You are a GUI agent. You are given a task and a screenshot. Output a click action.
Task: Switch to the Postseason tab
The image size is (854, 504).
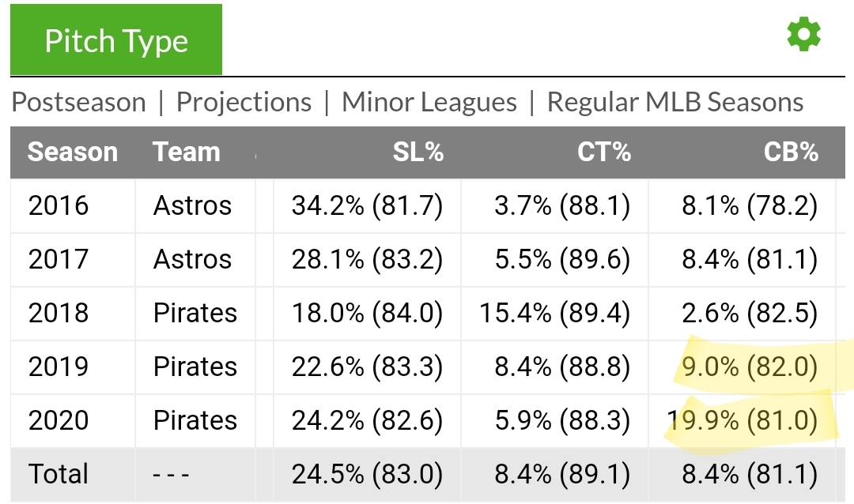tap(79, 102)
